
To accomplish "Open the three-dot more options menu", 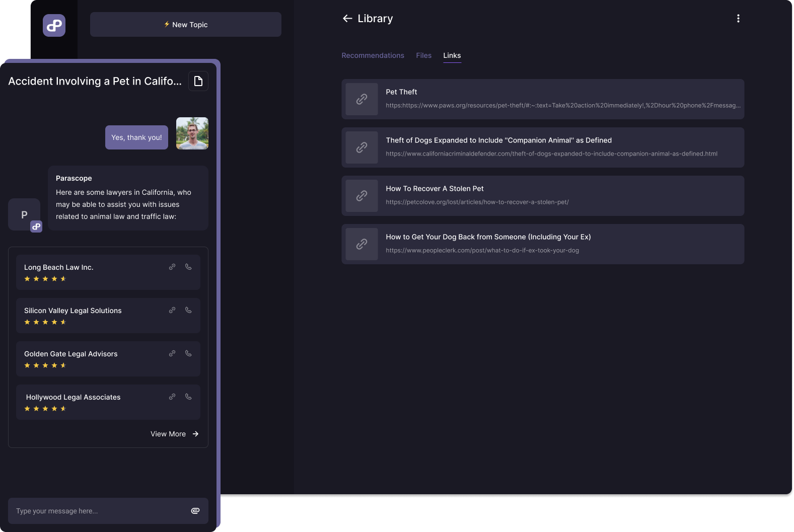I will (x=738, y=19).
